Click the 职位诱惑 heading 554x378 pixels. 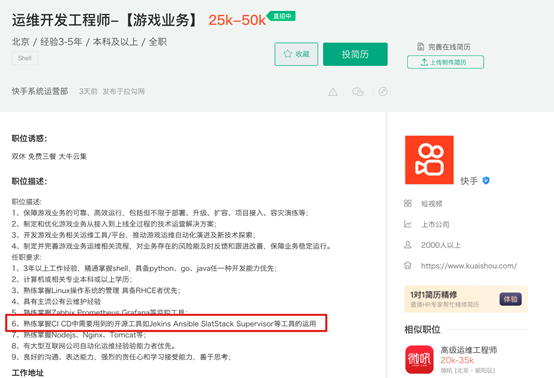tap(29, 138)
